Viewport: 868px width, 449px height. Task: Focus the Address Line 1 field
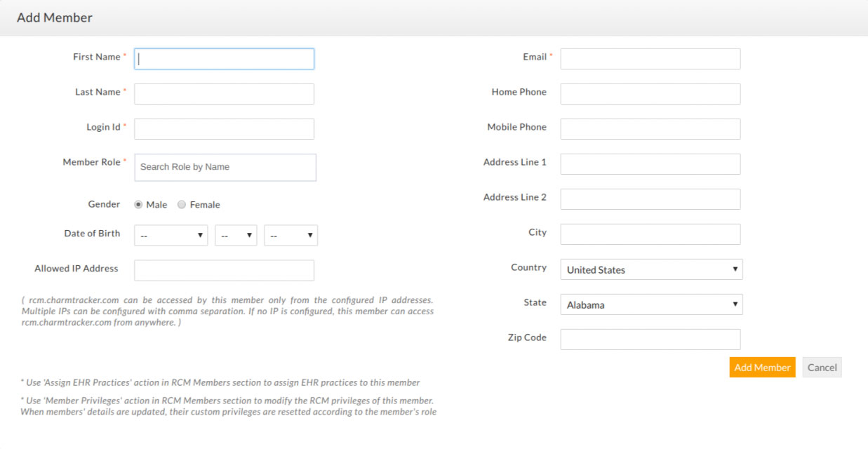[650, 164]
